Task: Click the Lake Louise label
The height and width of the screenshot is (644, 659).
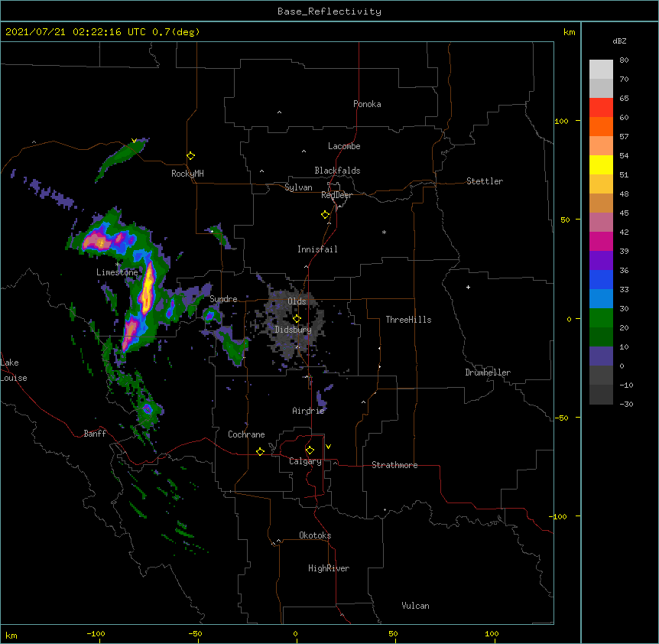Action: [14, 370]
